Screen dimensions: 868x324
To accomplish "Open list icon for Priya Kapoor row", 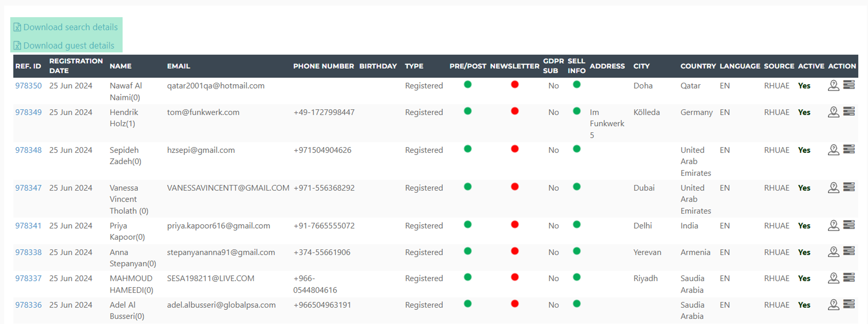I will click(849, 224).
